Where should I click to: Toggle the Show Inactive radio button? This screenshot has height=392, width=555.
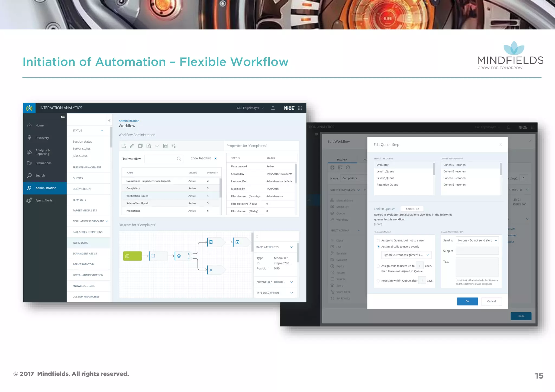(x=216, y=158)
